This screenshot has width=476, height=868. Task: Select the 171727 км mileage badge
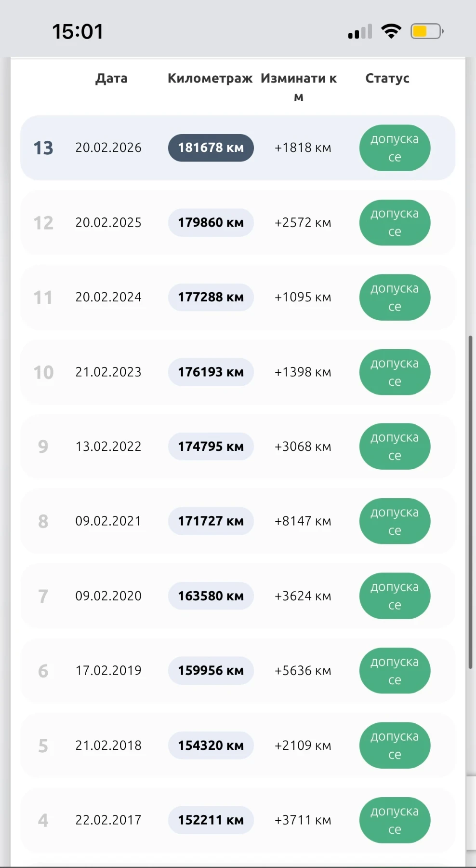click(211, 521)
